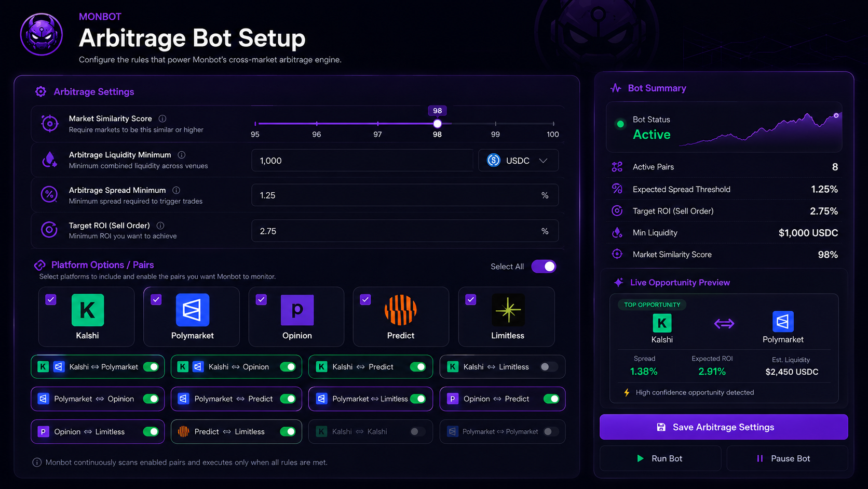The width and height of the screenshot is (868, 489).
Task: Click the TOP OPPORTUNITY badge
Action: click(x=652, y=305)
